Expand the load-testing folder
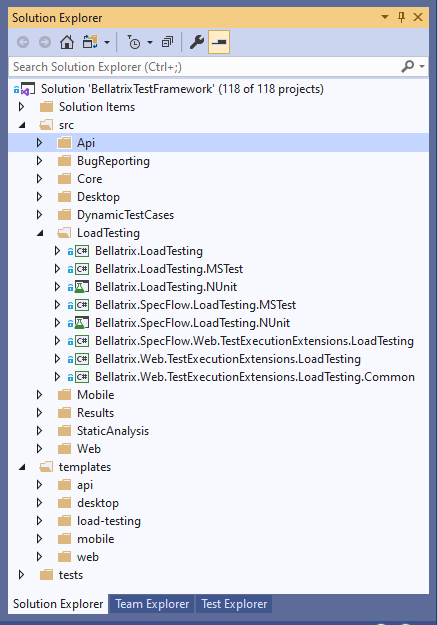Viewport: 438px width, 625px height. (x=39, y=521)
